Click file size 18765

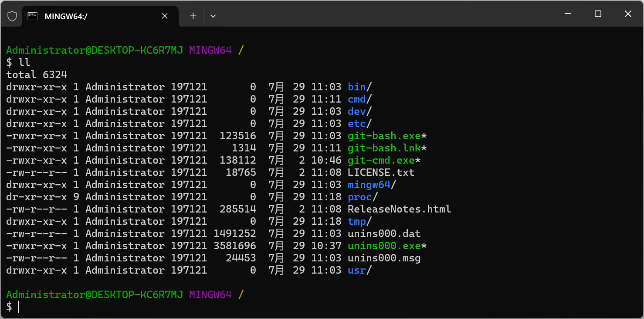(x=241, y=172)
